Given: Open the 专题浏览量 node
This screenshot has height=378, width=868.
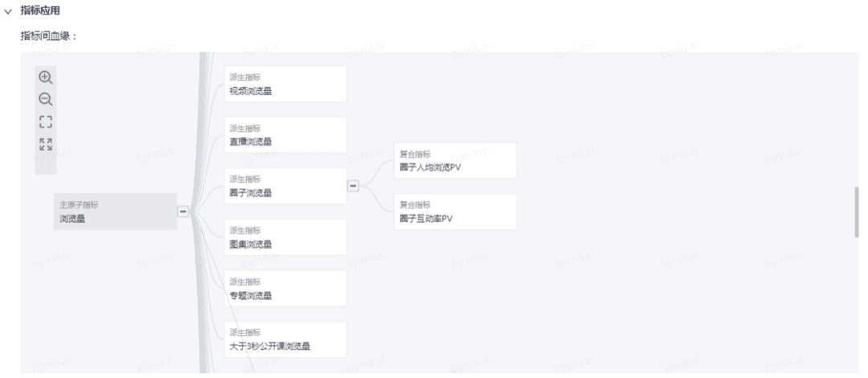Looking at the screenshot, I should point(285,288).
